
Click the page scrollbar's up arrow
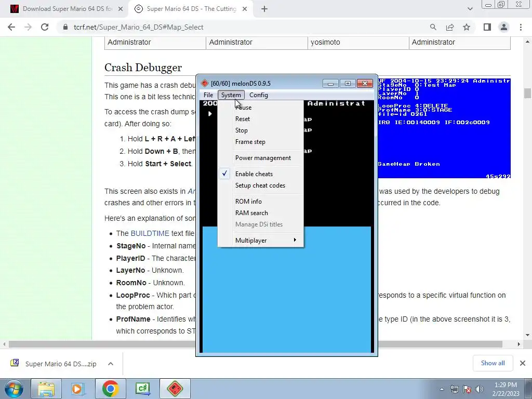tap(527, 42)
